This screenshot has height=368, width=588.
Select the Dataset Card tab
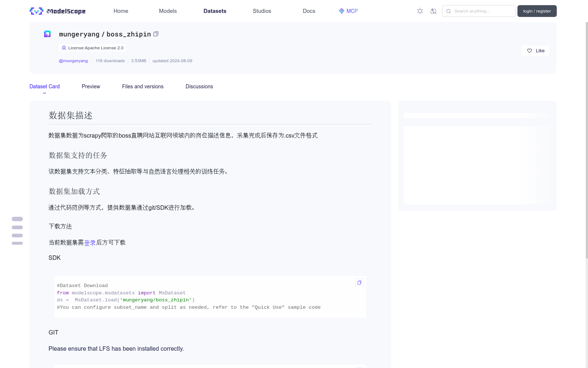(x=44, y=86)
